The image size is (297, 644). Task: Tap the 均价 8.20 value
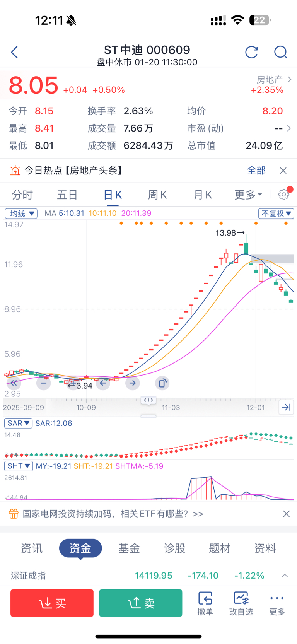(x=273, y=111)
